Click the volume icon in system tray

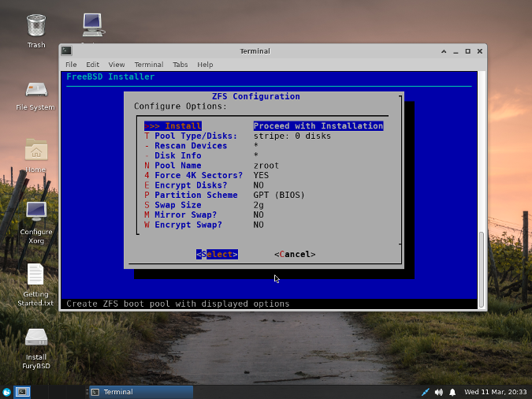pyautogui.click(x=439, y=392)
